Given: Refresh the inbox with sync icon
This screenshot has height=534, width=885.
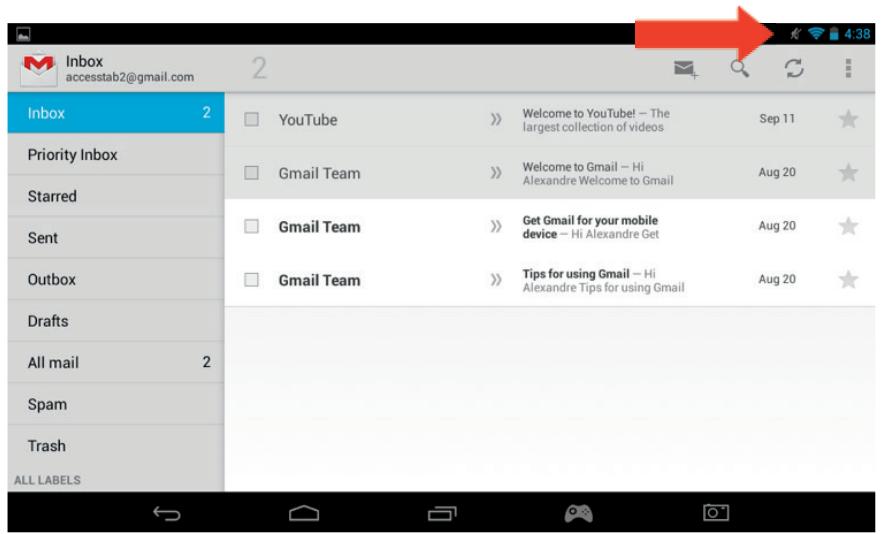Looking at the screenshot, I should click(794, 68).
